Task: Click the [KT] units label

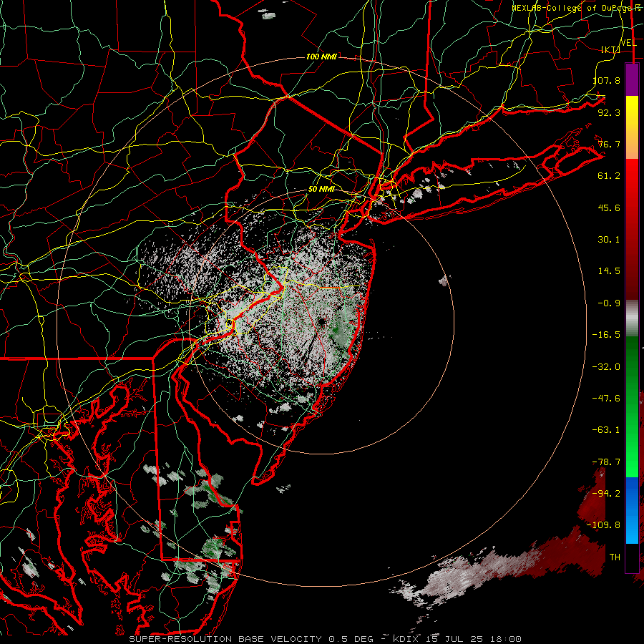Action: coord(611,49)
